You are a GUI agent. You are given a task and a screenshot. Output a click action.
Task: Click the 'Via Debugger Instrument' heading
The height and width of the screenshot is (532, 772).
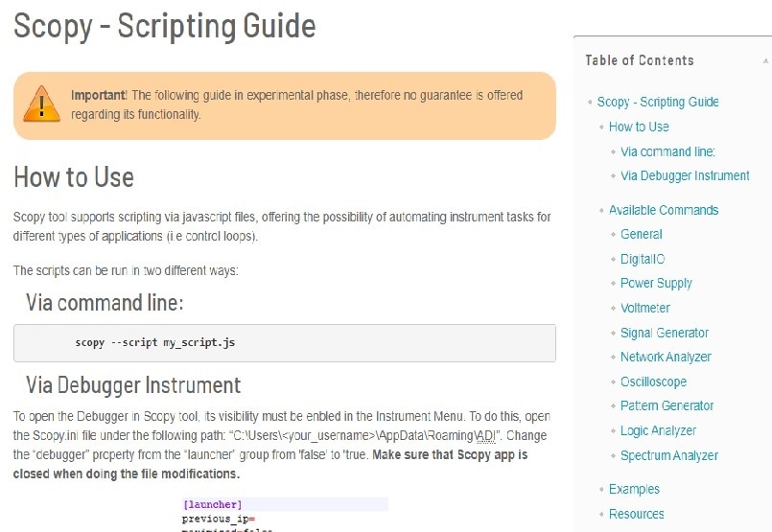click(133, 384)
